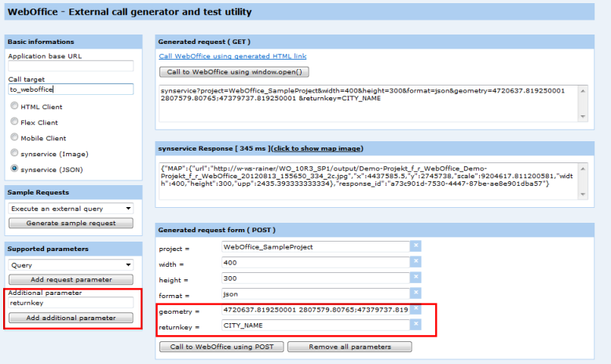The width and height of the screenshot is (611, 364).
Task: Click the Basic informations panel header
Action: click(73, 42)
